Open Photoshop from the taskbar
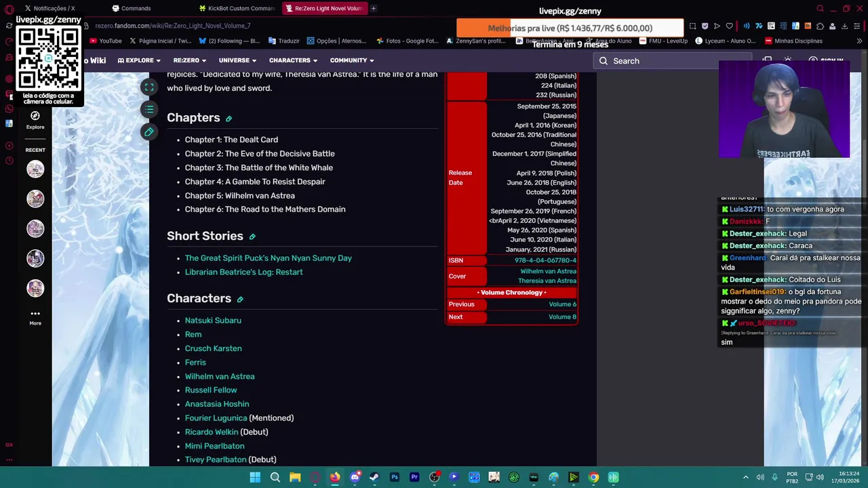This screenshot has width=868, height=488. [x=395, y=477]
